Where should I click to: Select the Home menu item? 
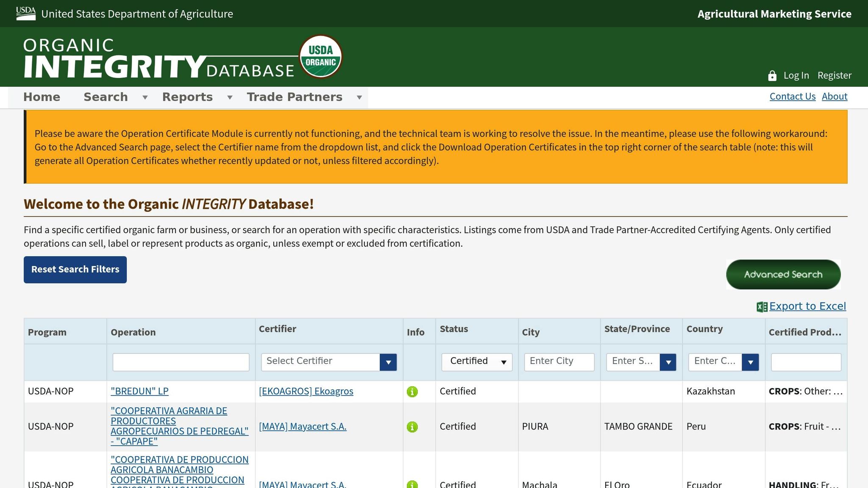pyautogui.click(x=42, y=97)
